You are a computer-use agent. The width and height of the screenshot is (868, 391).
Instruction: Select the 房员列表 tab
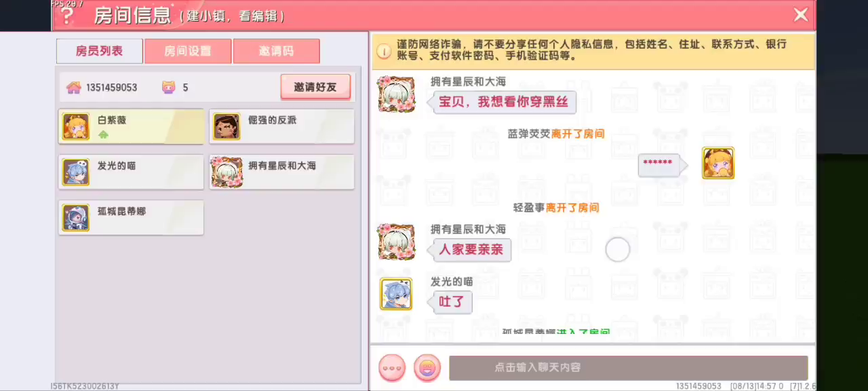[100, 51]
